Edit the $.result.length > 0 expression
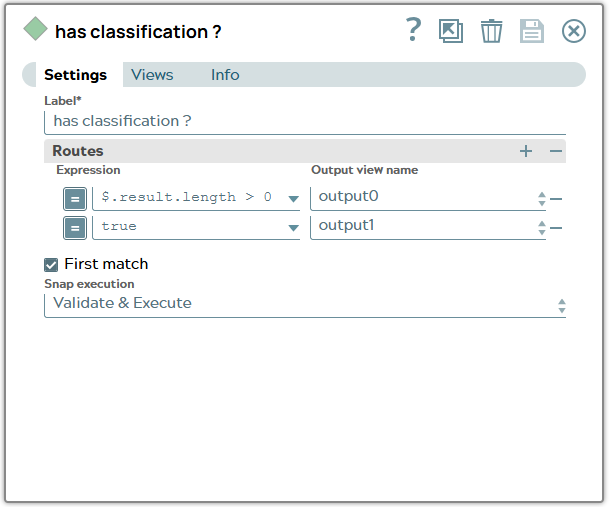 [189, 198]
